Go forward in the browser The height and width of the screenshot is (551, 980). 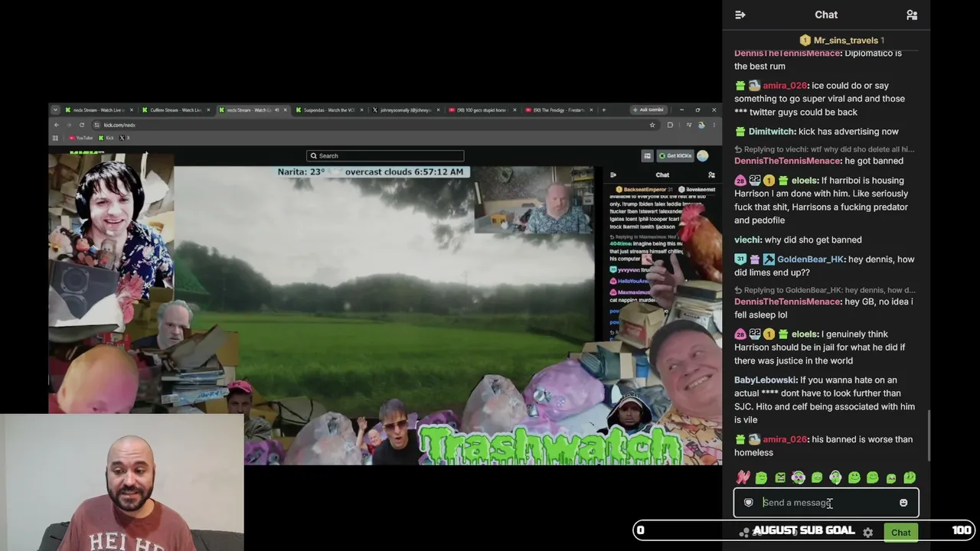[x=69, y=125]
